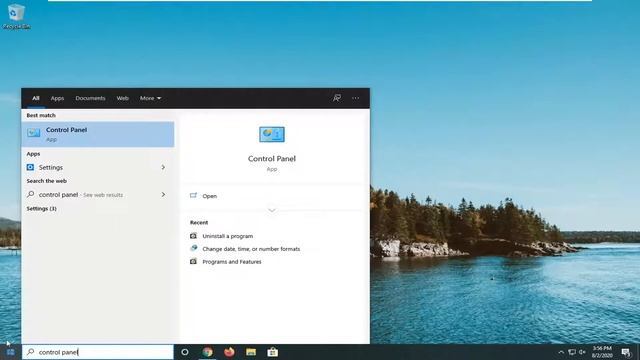Expand the Settings result arrow
This screenshot has height=360, width=640.
(x=163, y=167)
